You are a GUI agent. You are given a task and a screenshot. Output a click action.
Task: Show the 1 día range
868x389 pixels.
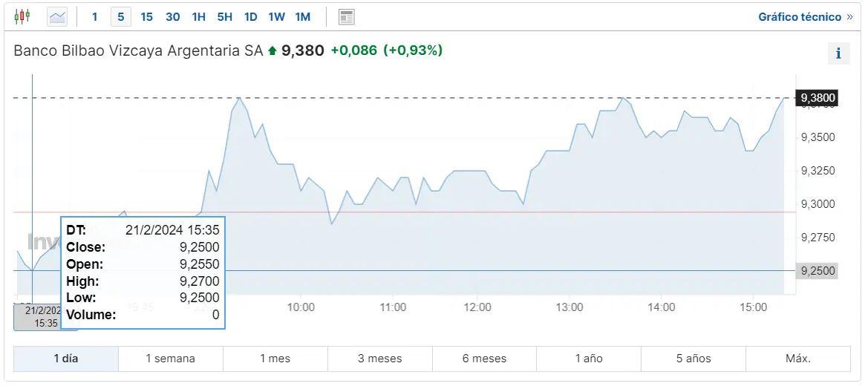(x=65, y=359)
